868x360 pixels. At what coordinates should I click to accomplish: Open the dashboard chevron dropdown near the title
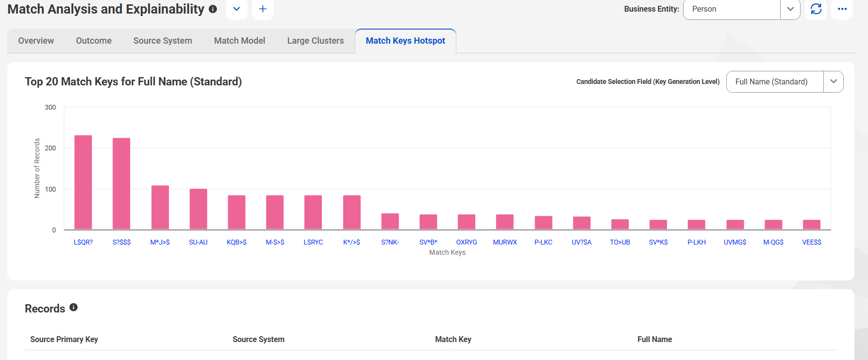pos(236,9)
